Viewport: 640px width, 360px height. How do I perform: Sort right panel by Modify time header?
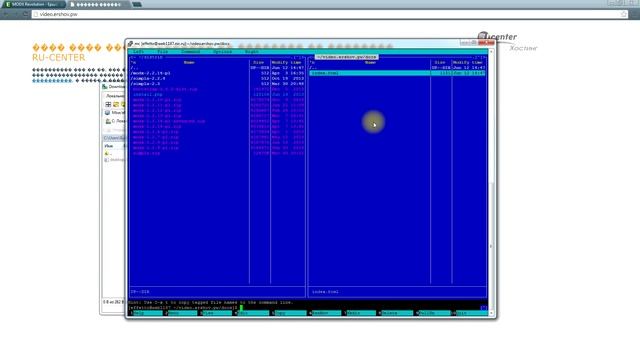469,62
